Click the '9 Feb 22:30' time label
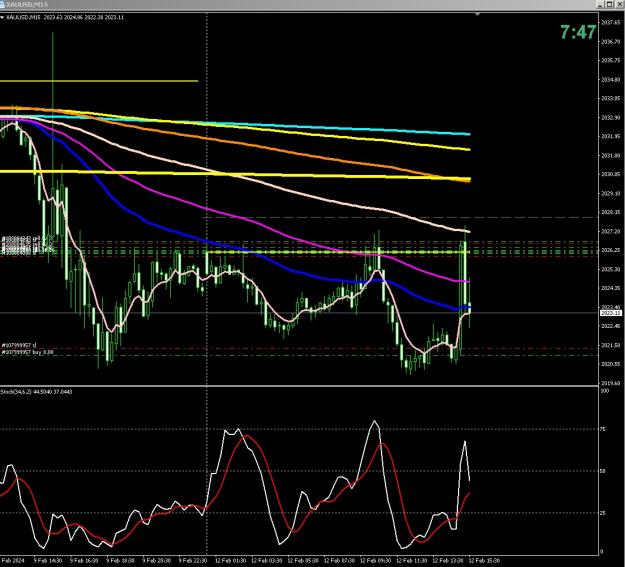 coord(193,561)
